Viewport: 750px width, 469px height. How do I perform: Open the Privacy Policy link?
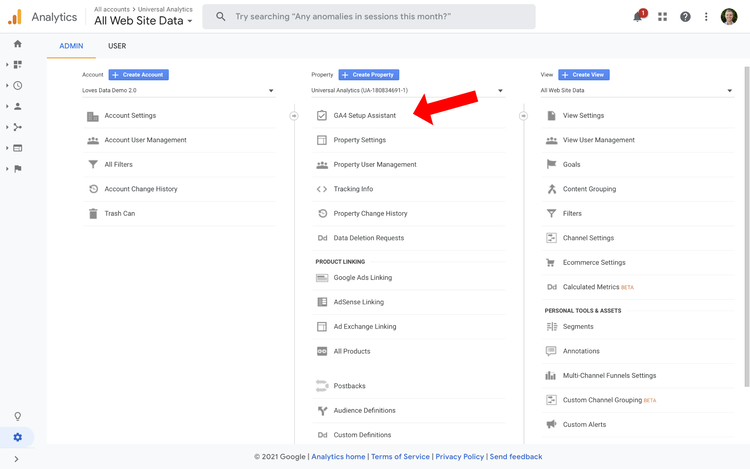pyautogui.click(x=460, y=457)
